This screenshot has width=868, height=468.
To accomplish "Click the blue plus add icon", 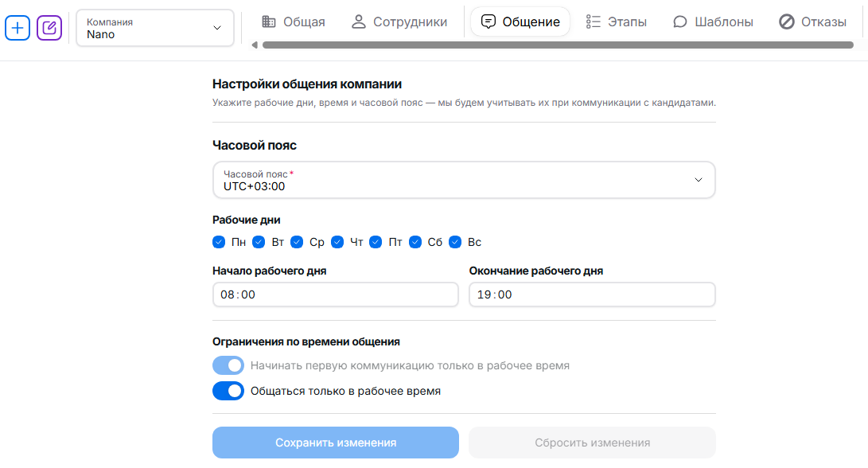I will pyautogui.click(x=18, y=28).
